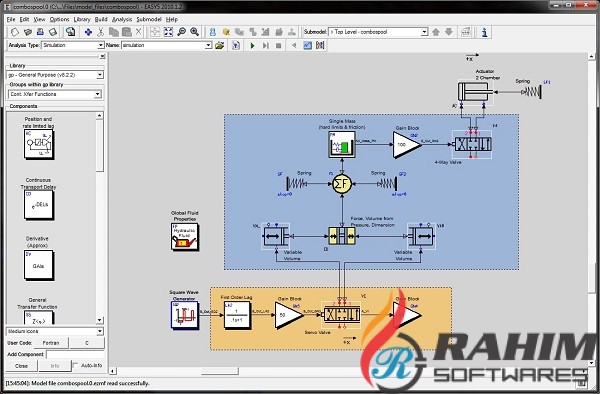Click the Open model folder icon
The image size is (600, 394).
tap(28, 32)
